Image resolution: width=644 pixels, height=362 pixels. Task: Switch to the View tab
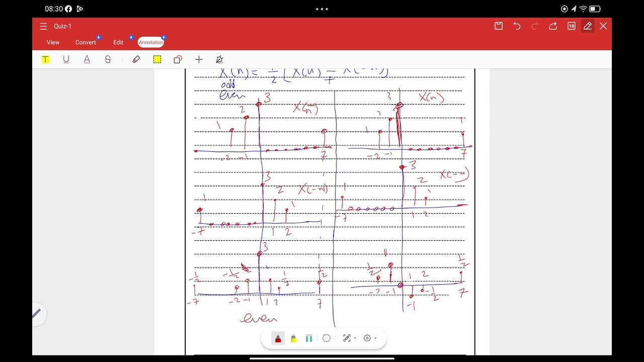click(x=53, y=42)
